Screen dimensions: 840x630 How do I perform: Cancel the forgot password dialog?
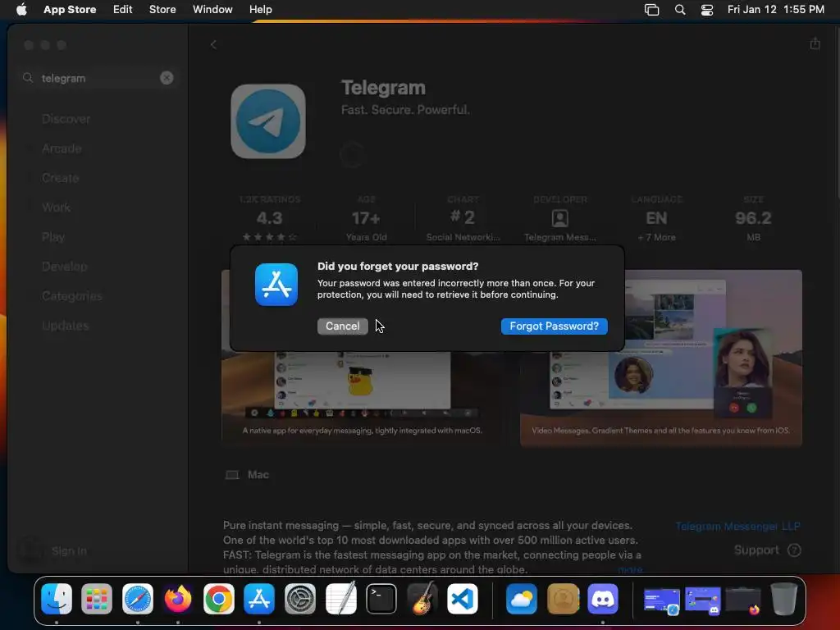pyautogui.click(x=342, y=326)
